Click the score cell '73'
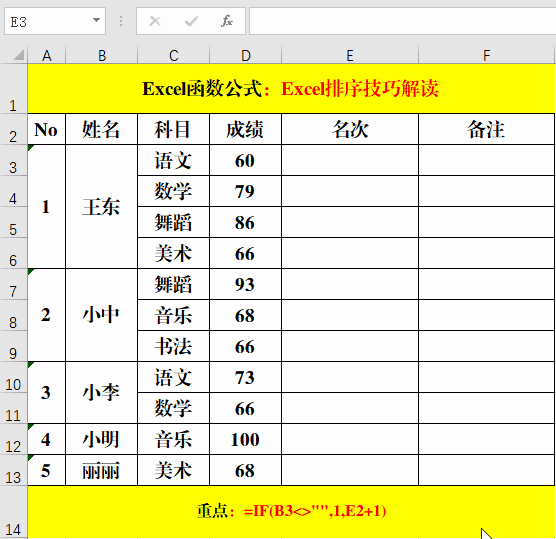The image size is (556, 539). point(245,377)
